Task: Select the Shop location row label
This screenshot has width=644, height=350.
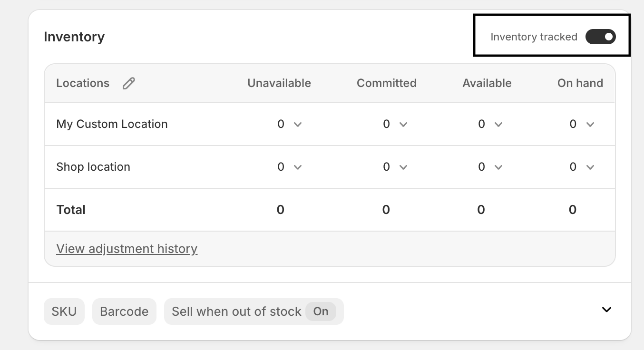Action: pyautogui.click(x=93, y=167)
